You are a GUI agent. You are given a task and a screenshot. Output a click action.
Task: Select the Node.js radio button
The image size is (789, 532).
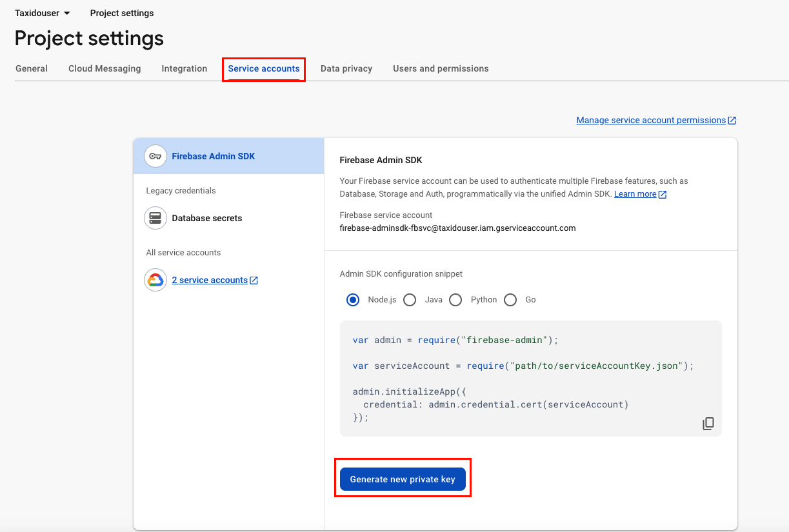(353, 300)
